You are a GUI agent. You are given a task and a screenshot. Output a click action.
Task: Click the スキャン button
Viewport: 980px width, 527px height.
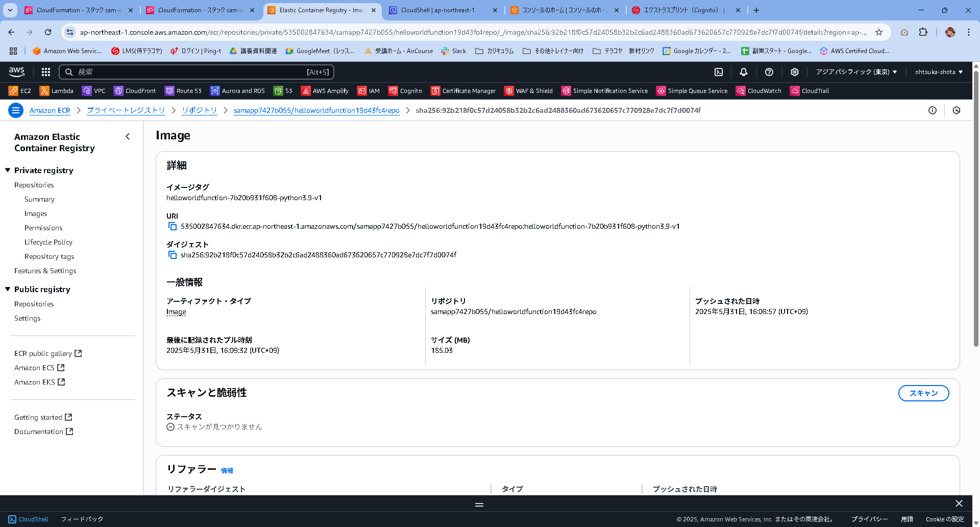click(x=923, y=393)
